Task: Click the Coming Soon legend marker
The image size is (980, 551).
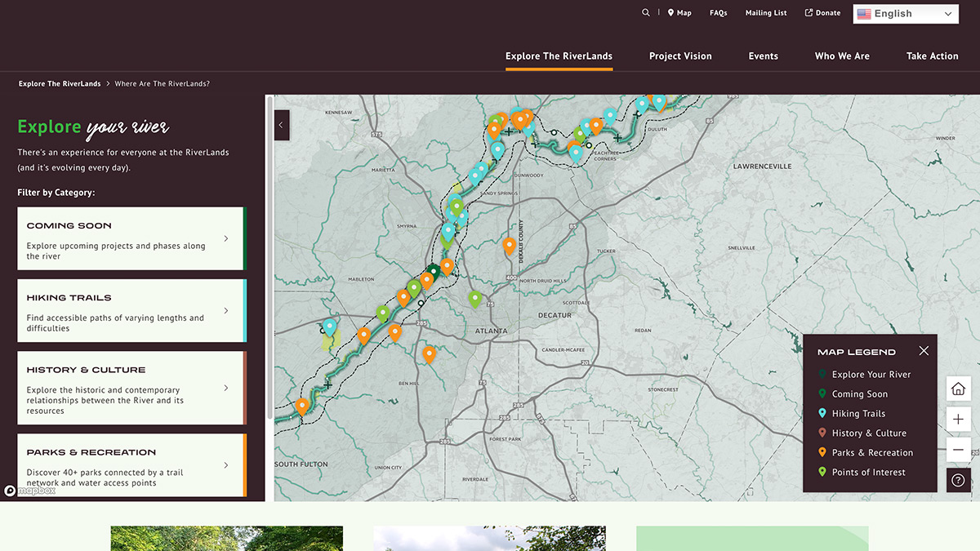Action: point(822,394)
